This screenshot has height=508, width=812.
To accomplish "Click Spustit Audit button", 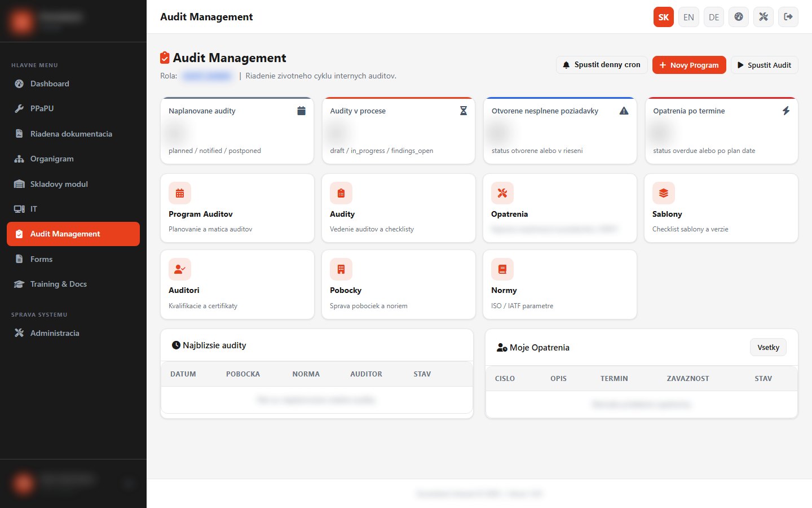I will 765,65.
